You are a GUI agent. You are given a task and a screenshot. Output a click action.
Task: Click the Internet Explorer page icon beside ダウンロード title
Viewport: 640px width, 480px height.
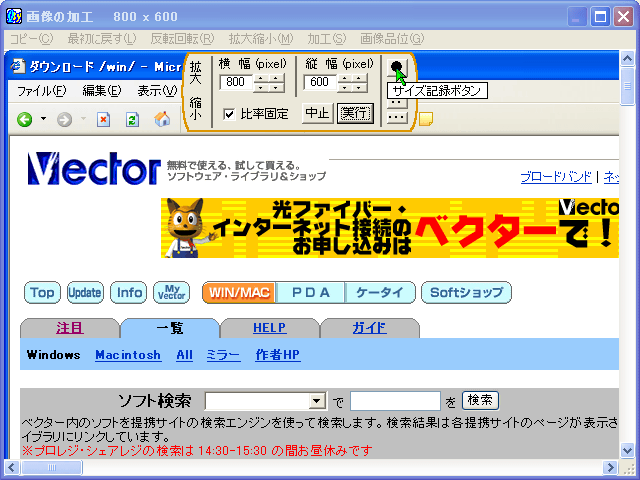coord(18,66)
